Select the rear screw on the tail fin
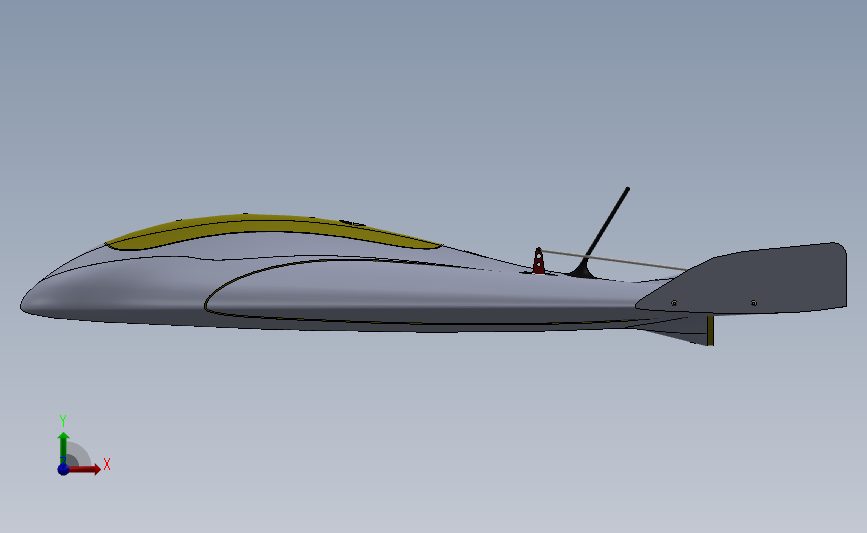Screen dimensions: 867x533 click(x=754, y=303)
